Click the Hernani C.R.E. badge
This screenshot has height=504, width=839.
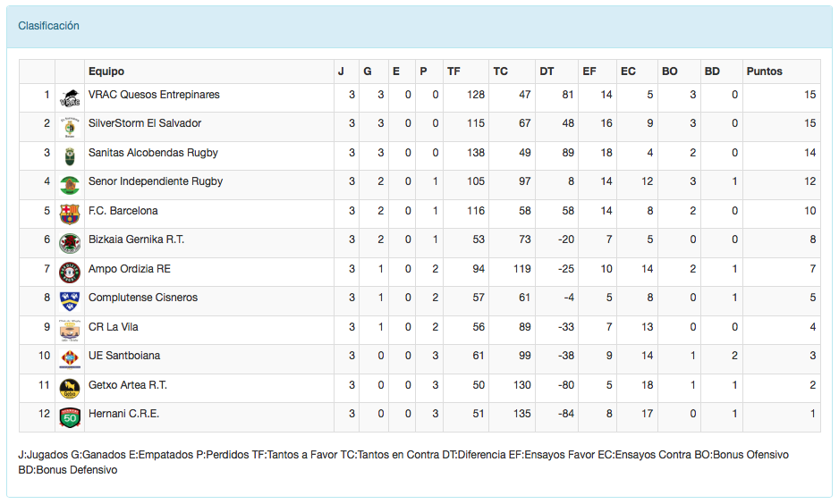point(69,417)
